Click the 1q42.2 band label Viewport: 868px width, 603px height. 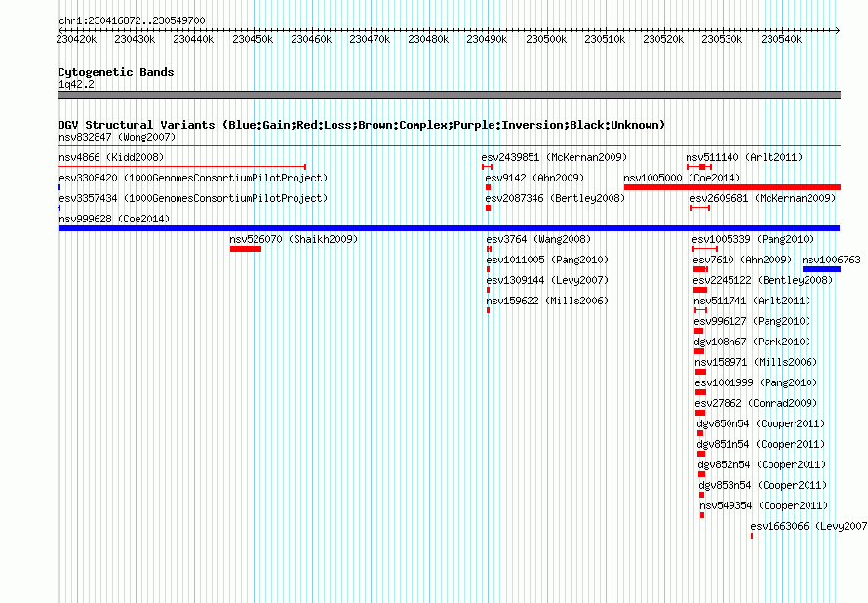coord(76,84)
